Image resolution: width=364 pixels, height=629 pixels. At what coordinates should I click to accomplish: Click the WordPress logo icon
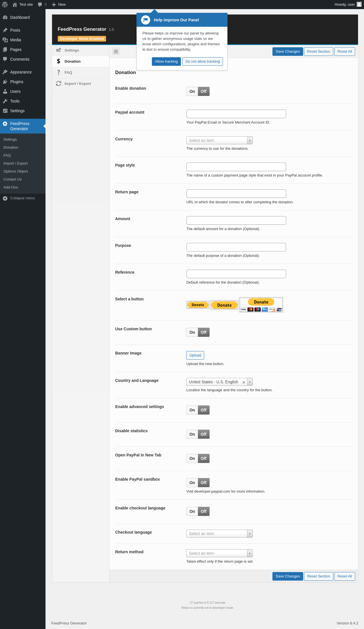[5, 5]
